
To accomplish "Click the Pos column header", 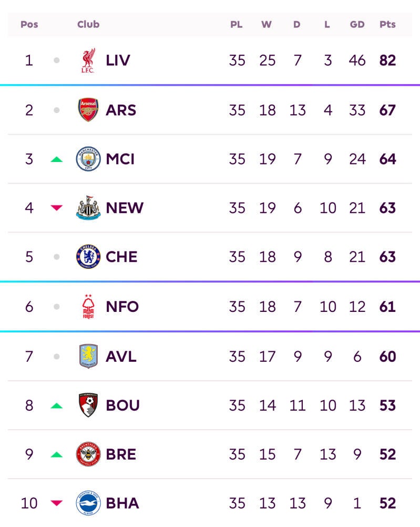I will tap(29, 24).
